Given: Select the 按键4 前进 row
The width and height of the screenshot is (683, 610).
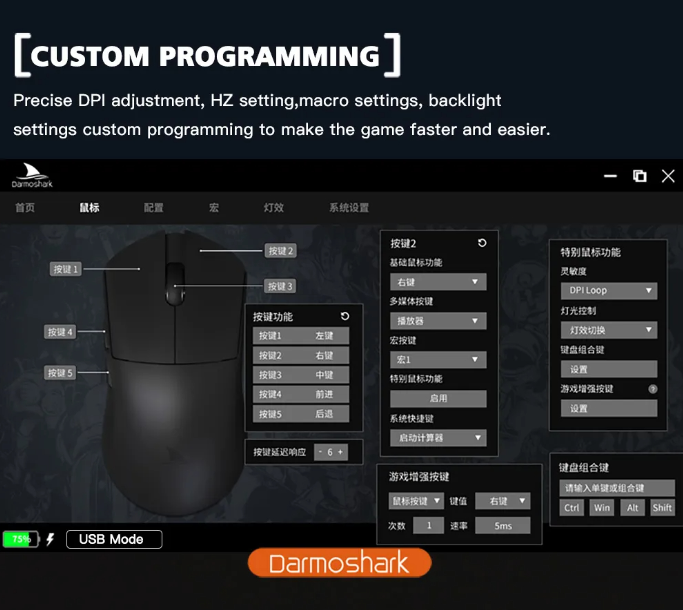Looking at the screenshot, I should pos(301,394).
